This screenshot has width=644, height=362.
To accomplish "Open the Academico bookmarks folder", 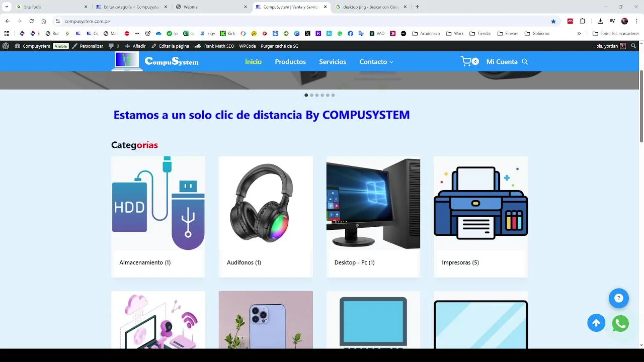I will point(426,34).
